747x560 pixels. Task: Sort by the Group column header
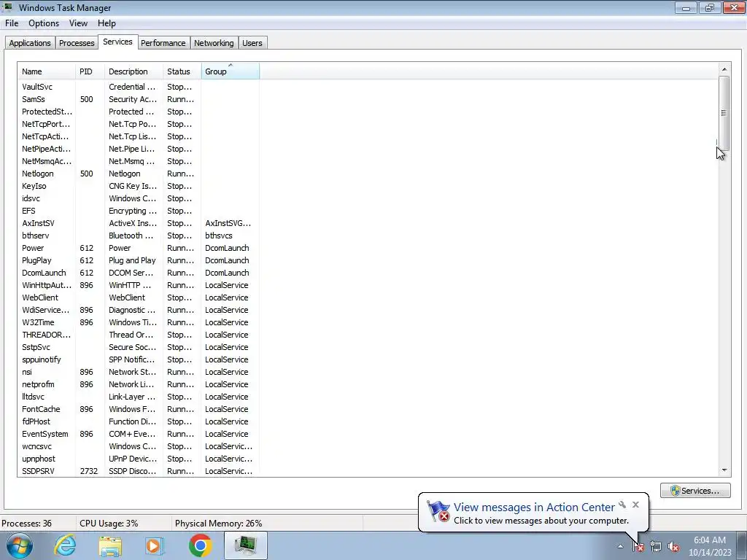(231, 71)
